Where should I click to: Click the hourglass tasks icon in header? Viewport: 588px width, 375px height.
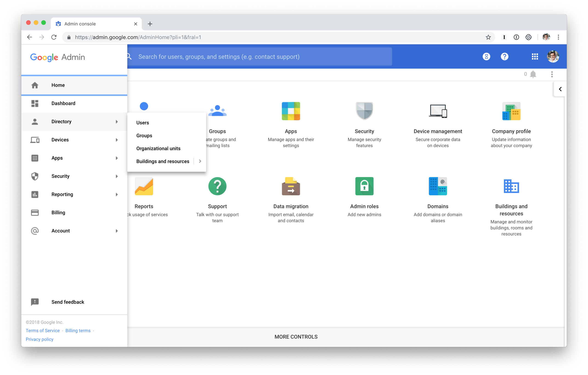(x=486, y=57)
